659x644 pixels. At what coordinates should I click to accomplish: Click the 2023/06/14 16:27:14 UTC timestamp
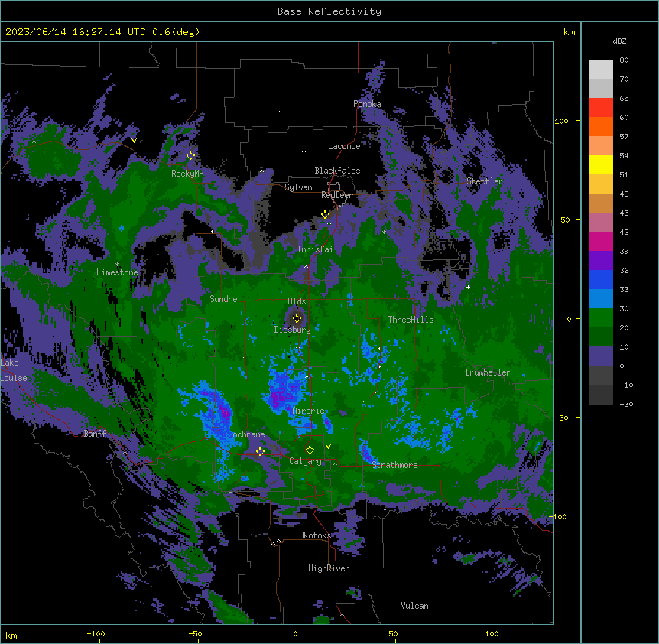76,32
